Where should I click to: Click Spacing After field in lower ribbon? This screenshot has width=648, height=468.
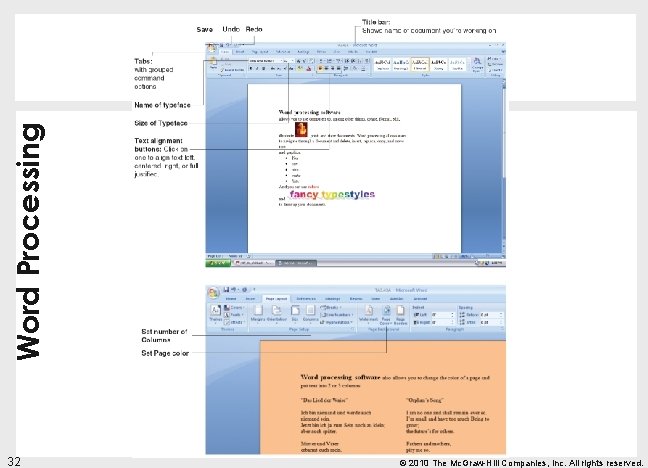(492, 322)
